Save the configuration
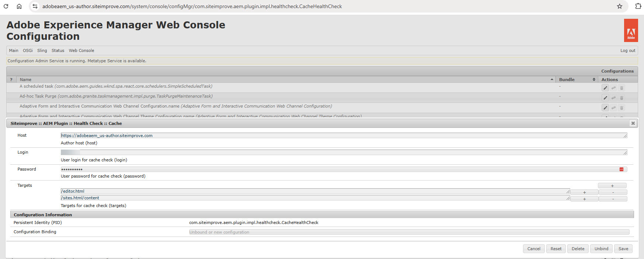The width and height of the screenshot is (644, 259). tap(623, 249)
